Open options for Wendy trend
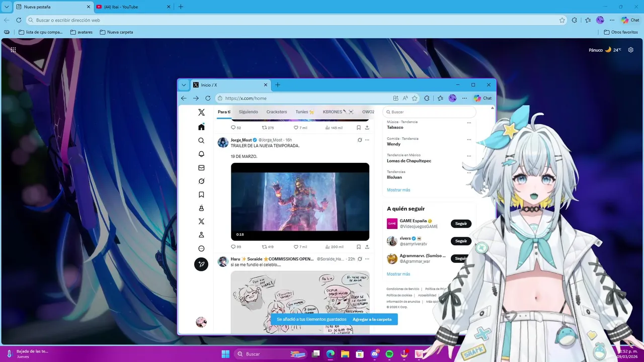Image resolution: width=644 pixels, height=362 pixels. 469,139
